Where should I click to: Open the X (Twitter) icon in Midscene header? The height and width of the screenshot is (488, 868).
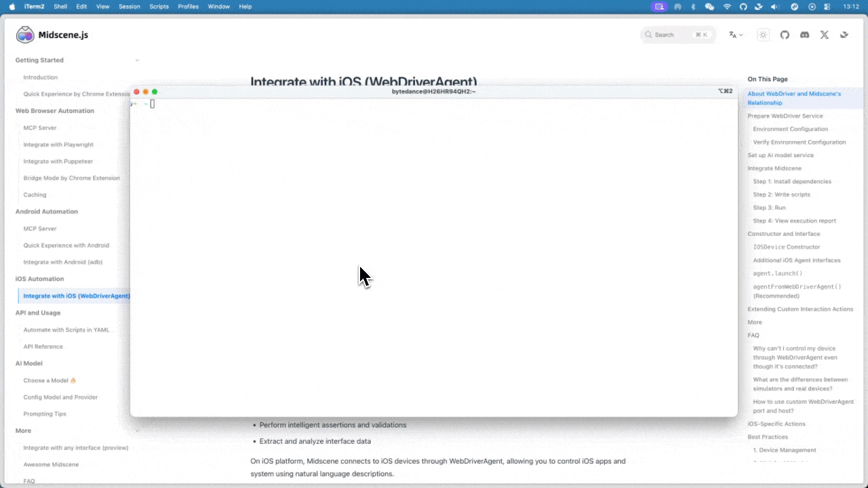click(x=825, y=35)
